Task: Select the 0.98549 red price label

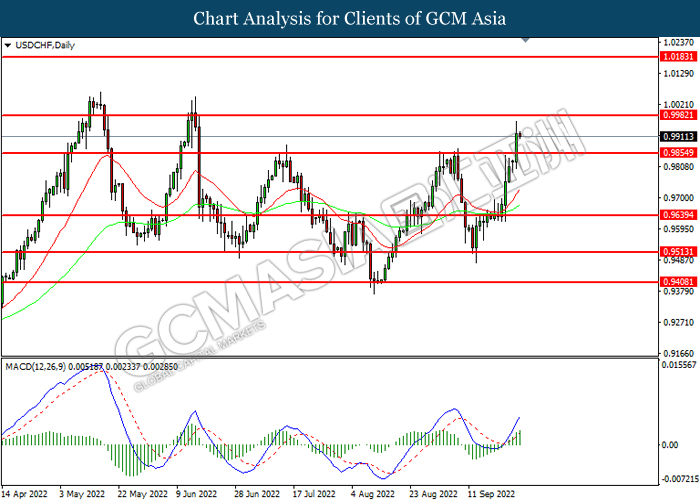Action: (x=679, y=153)
